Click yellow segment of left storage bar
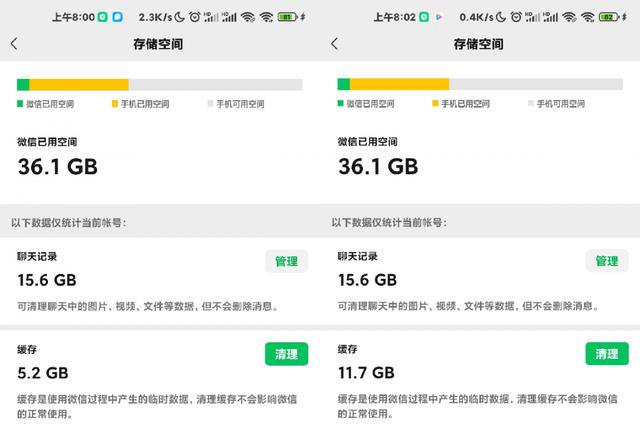 (79, 85)
